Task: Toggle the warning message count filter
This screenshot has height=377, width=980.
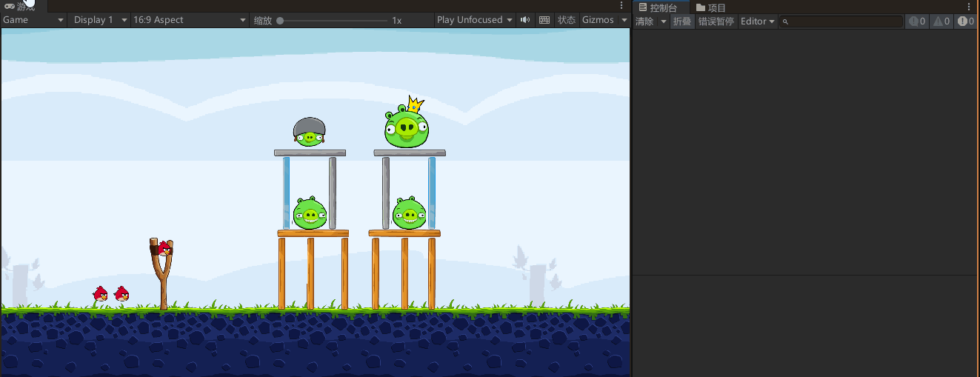Action: click(941, 21)
